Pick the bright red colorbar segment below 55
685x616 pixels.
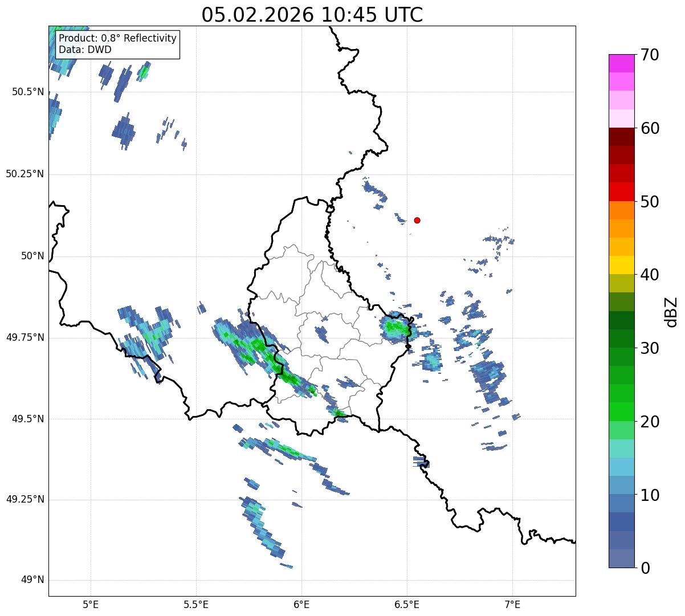[621, 192]
